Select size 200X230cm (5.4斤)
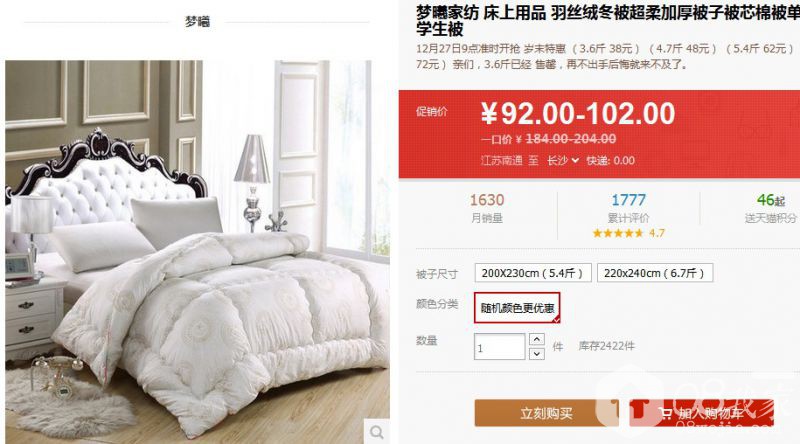The width and height of the screenshot is (800, 444). [533, 273]
